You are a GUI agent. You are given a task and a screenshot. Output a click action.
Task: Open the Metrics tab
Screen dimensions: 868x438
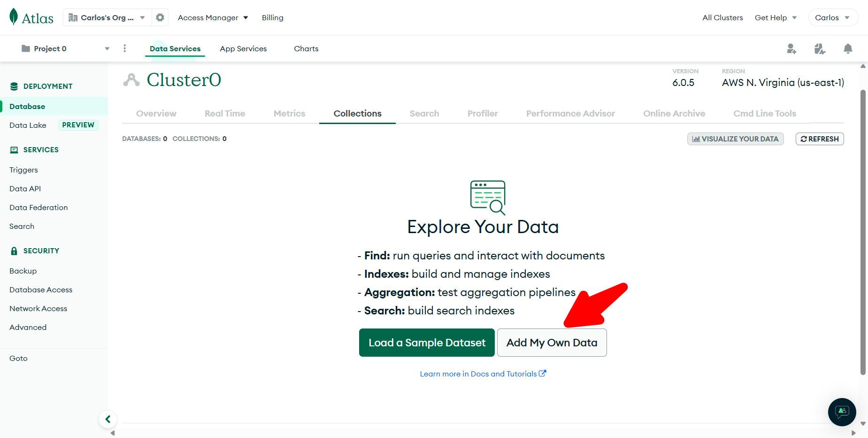(289, 113)
